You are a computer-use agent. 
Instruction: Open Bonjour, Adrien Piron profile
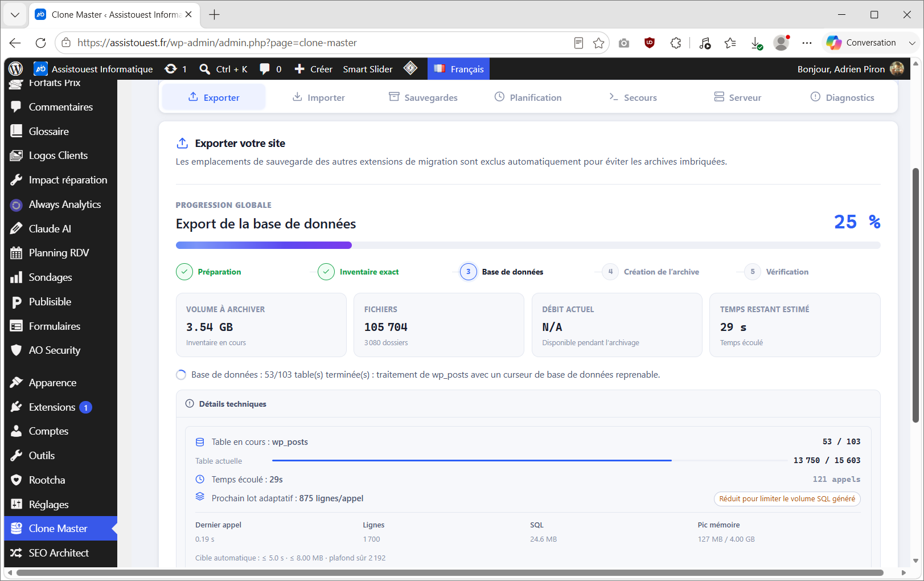click(851, 69)
